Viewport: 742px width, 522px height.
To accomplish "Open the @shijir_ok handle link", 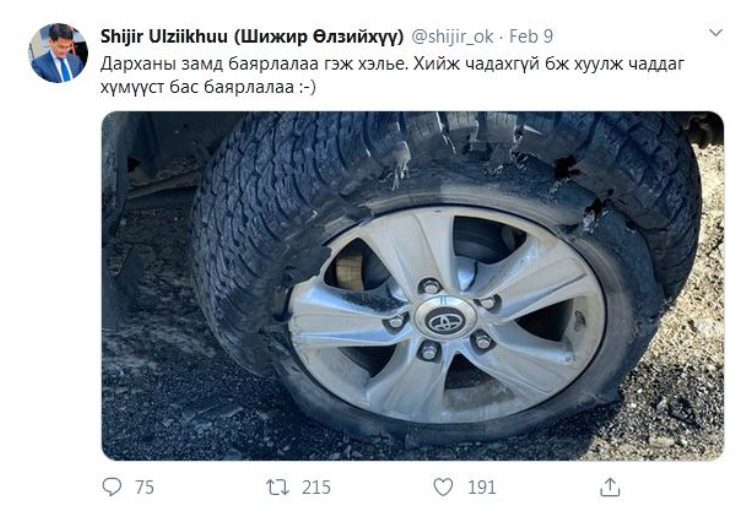I will 452,36.
